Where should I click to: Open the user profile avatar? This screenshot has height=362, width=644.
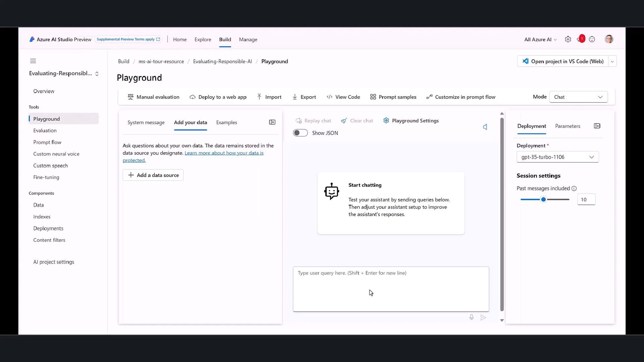[609, 39]
